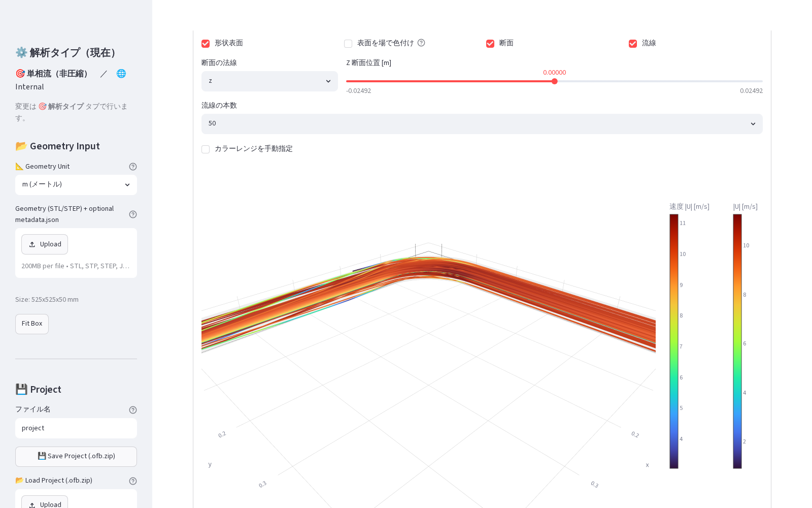Image resolution: width=812 pixels, height=508 pixels.
Task: Enable 表面を場で色付け checkbox
Action: click(x=348, y=44)
